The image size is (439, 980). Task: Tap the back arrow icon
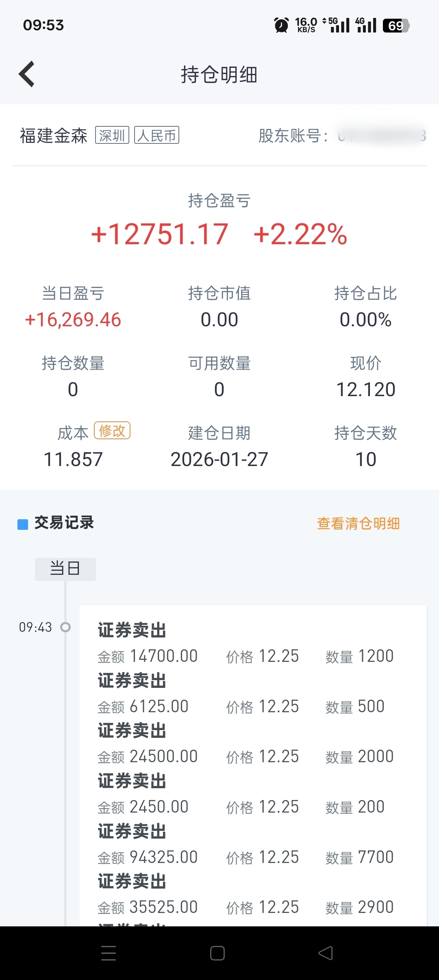(27, 74)
